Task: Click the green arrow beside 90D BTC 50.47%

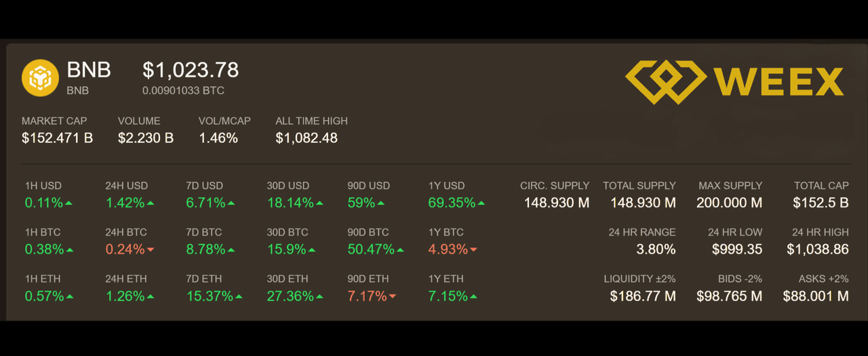Action: [401, 250]
